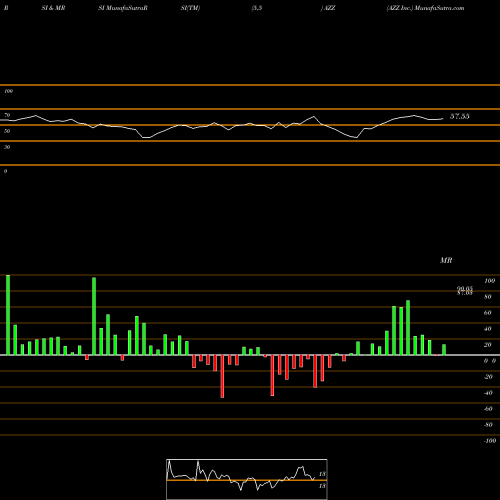Click the 'SI MunafaSutraR' header label
This screenshot has width=500, height=500.
(123, 8)
